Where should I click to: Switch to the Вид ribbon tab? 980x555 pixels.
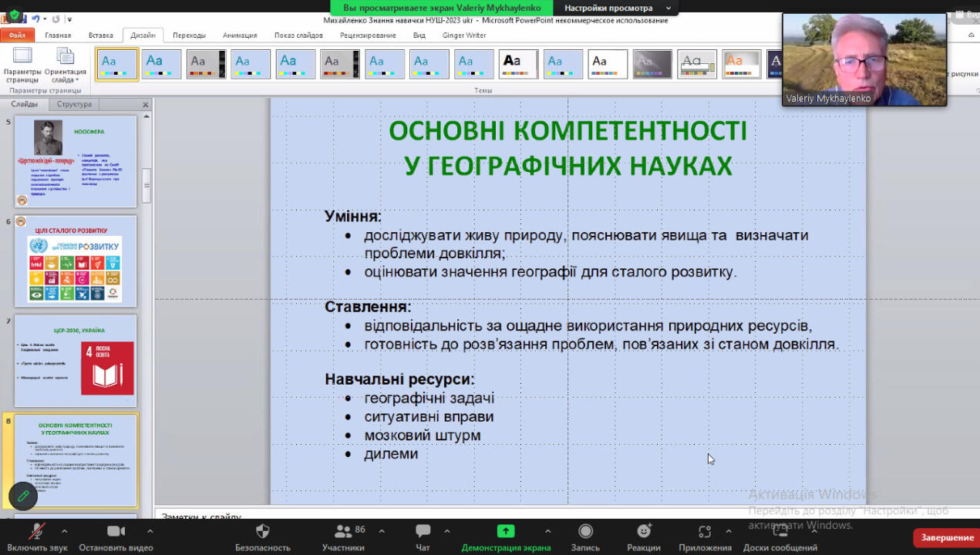click(x=419, y=35)
